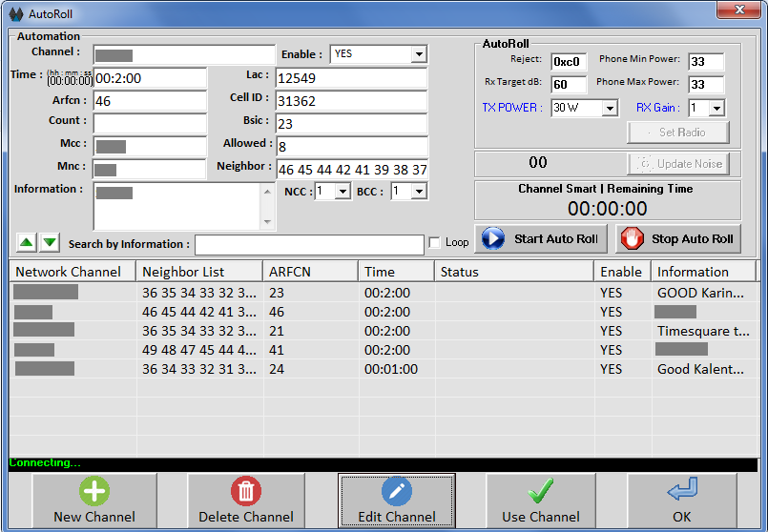Viewport: 768px width, 532px height.
Task: Open the BCC dropdown
Action: coord(419,193)
